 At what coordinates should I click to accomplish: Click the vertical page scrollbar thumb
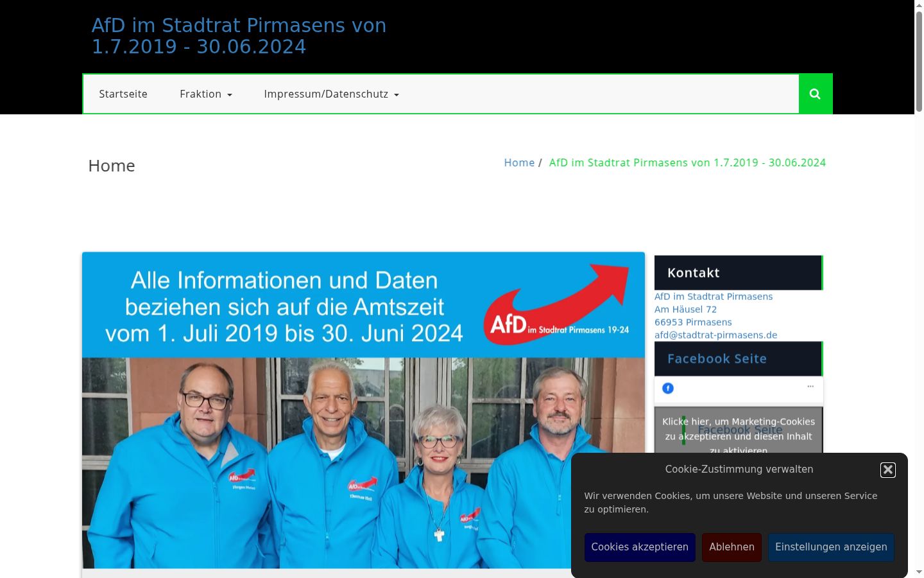(919, 61)
